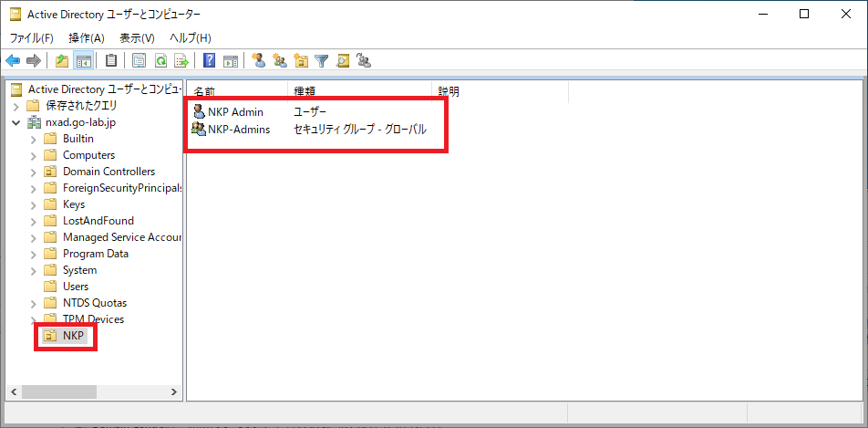
Task: Refresh the view with green arrow icon
Action: pyautogui.click(x=160, y=60)
